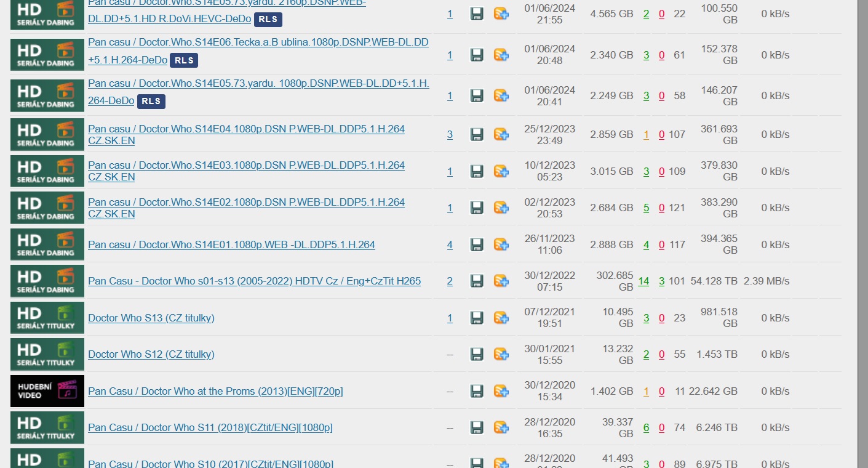Click the size value "302.685 GB"

615,281
